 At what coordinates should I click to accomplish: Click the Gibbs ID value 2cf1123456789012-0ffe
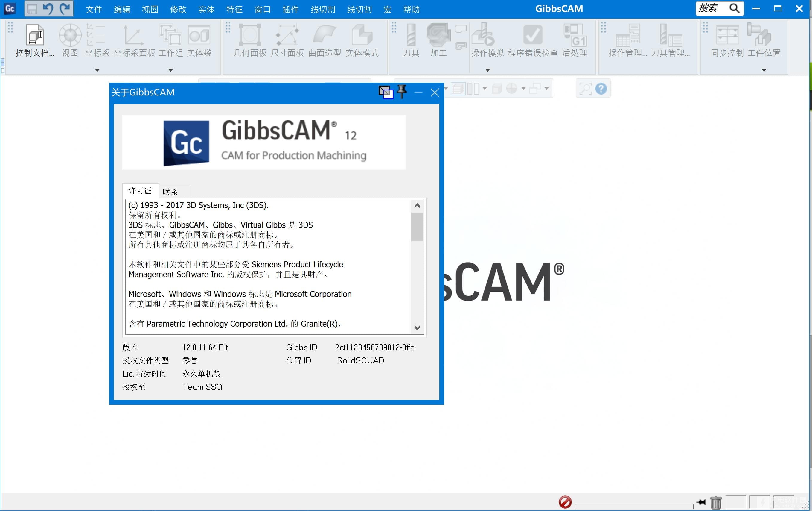click(375, 347)
